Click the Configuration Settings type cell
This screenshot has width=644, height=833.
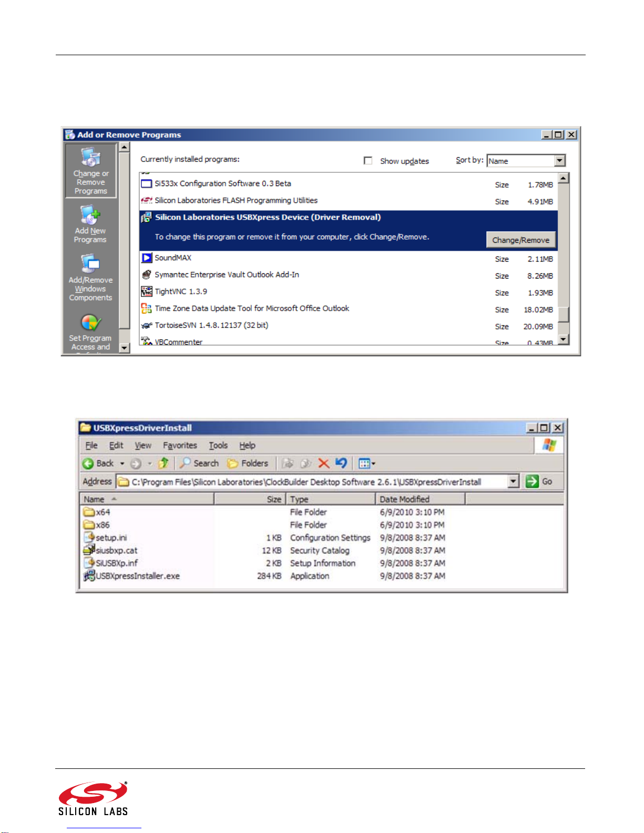330,538
